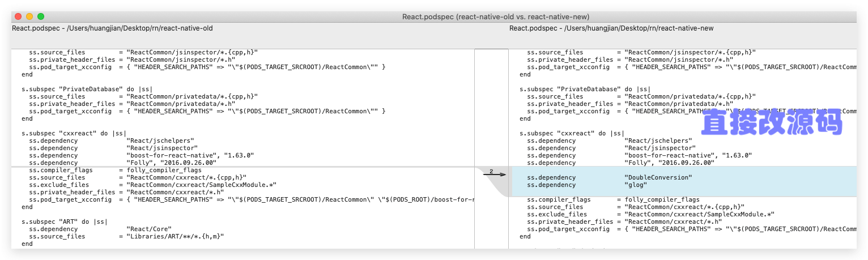Screen dimensions: 868x260
Task: Select s.subspec "cxxreact" line in right pane
Action: coord(572,133)
